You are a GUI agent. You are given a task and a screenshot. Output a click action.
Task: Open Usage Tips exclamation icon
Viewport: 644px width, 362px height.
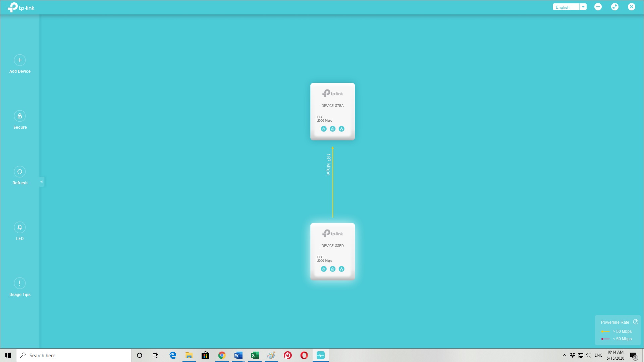coord(20,283)
